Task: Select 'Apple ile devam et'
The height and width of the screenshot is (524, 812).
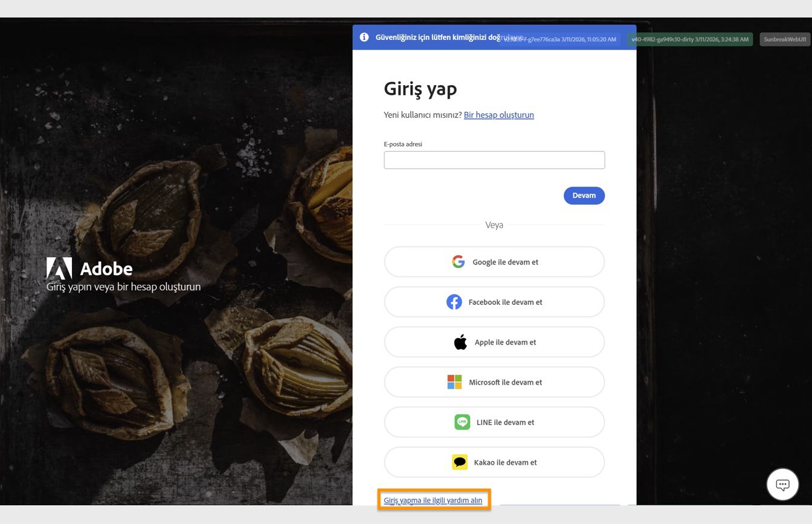Action: coord(494,342)
